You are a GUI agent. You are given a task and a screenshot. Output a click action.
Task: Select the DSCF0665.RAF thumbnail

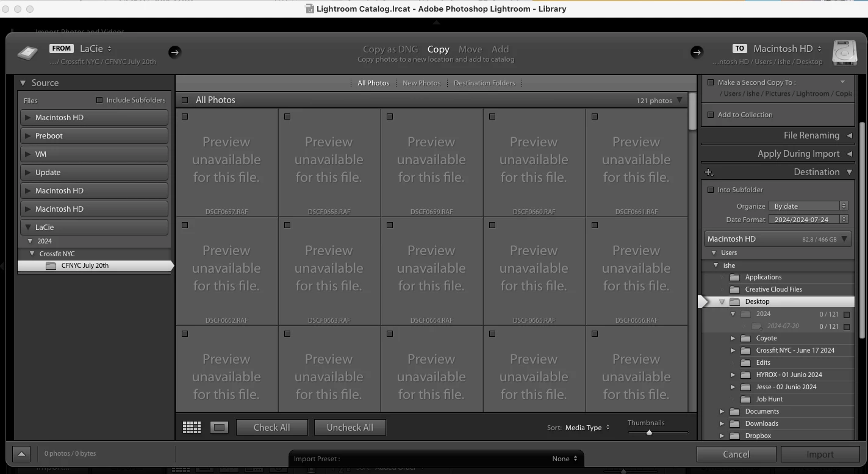534,271
